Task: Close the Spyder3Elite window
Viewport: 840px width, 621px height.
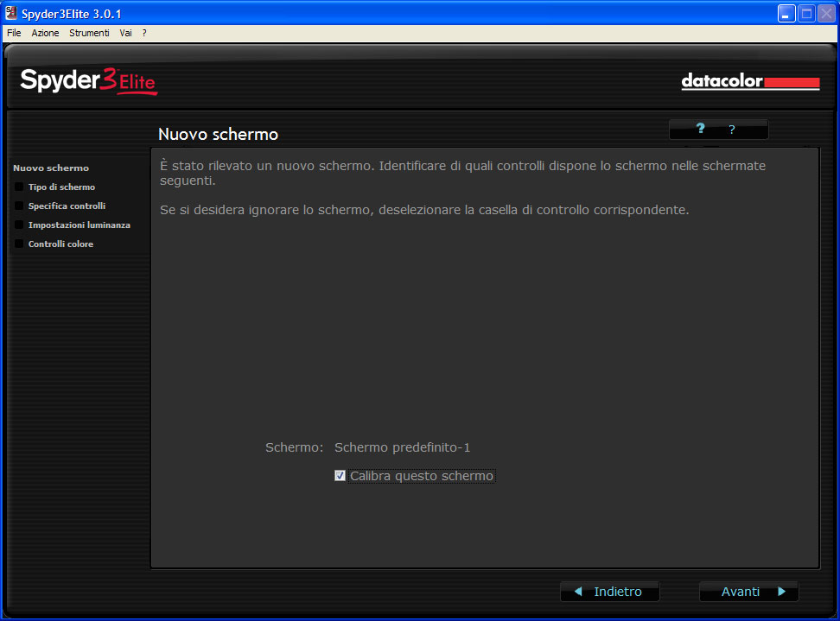Action: tap(827, 13)
